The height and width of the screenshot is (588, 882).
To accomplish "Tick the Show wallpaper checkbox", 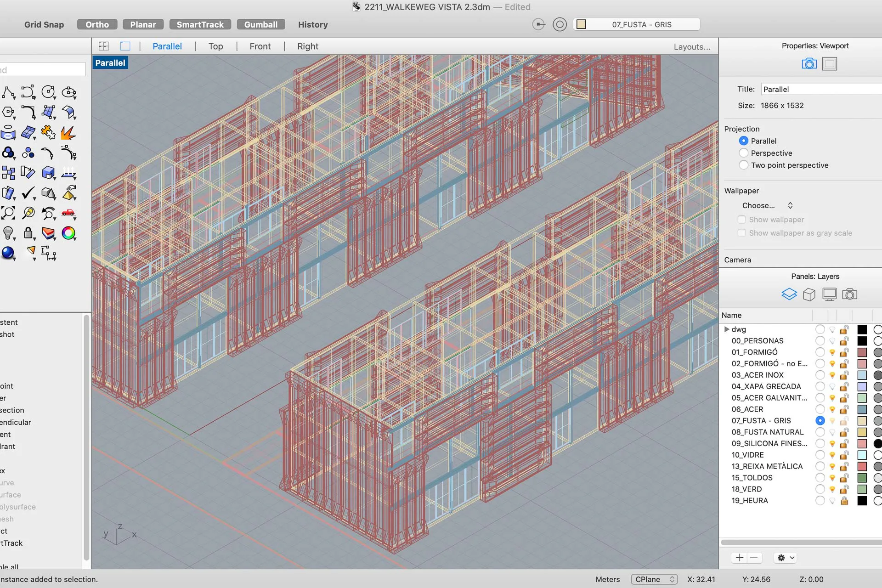I will tap(741, 220).
